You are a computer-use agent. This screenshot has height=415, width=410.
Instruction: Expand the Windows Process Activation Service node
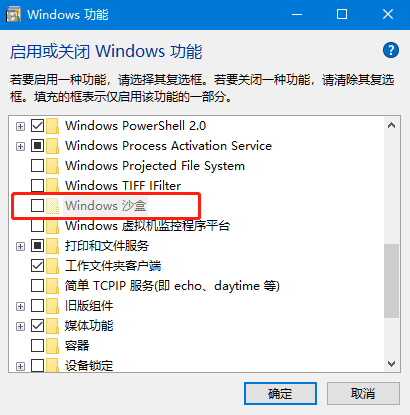click(20, 146)
